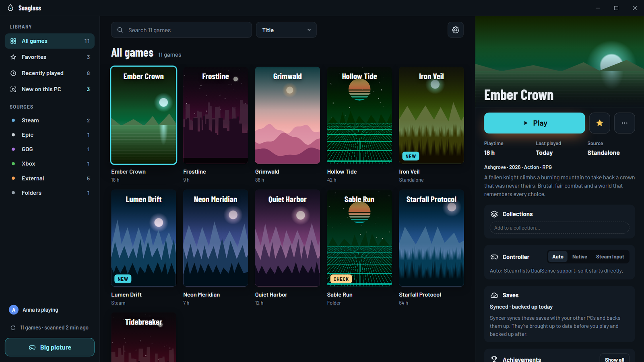Filter by Epic source
Image resolution: width=644 pixels, height=362 pixels.
50,135
